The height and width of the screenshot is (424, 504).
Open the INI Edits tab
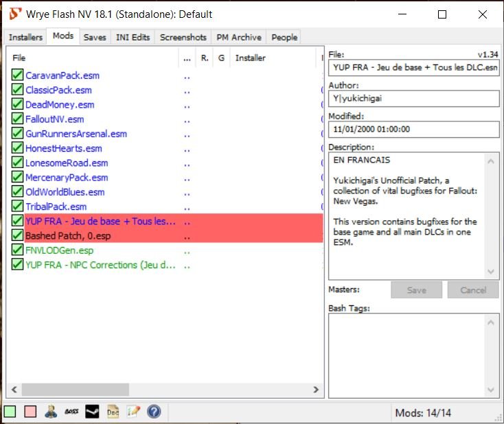pos(133,37)
